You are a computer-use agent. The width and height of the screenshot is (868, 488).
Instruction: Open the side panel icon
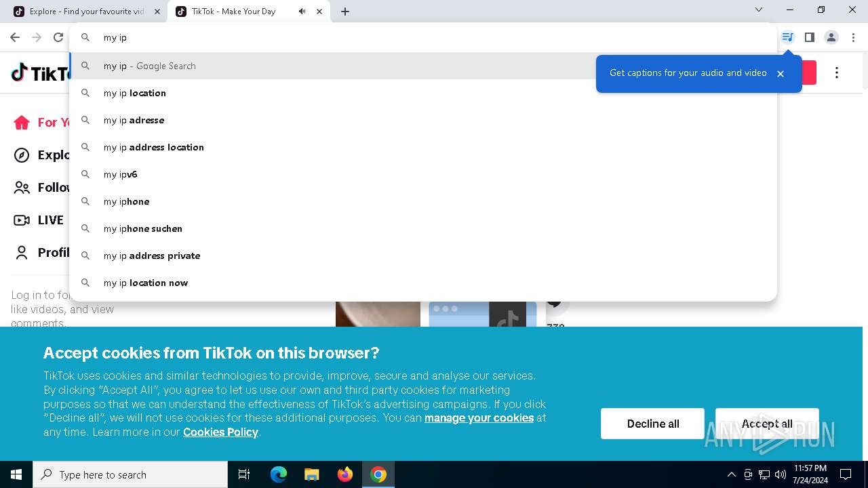point(809,37)
